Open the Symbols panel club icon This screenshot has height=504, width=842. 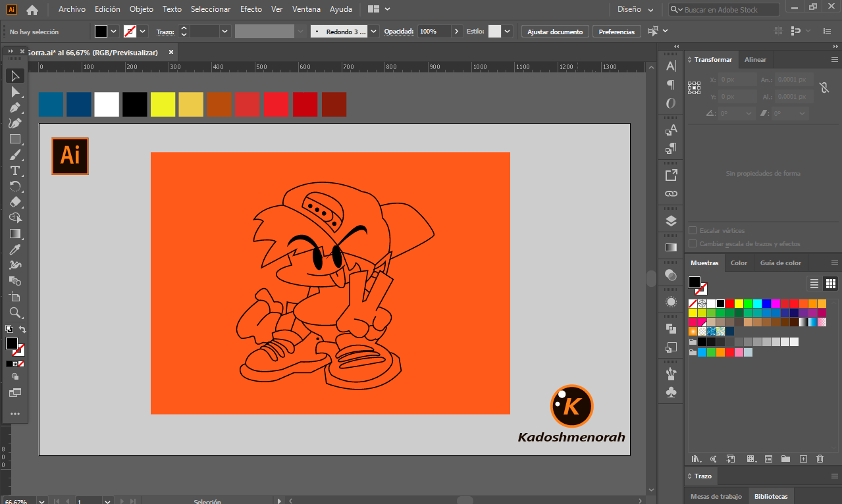pos(671,392)
